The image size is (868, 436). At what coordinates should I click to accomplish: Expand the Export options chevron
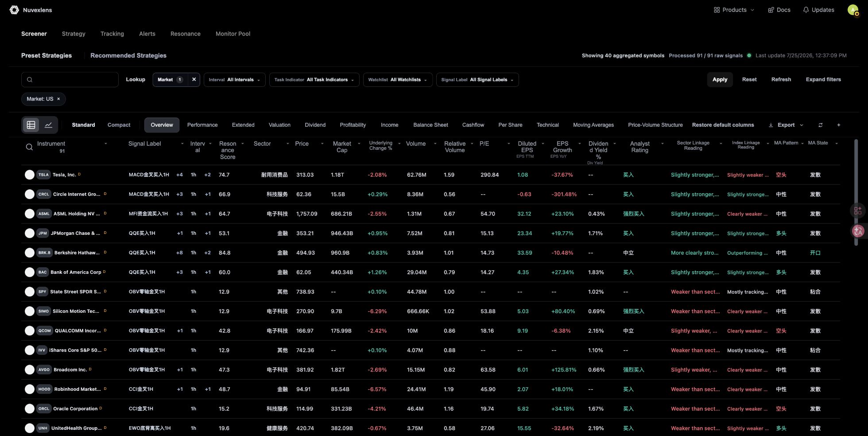click(x=802, y=125)
